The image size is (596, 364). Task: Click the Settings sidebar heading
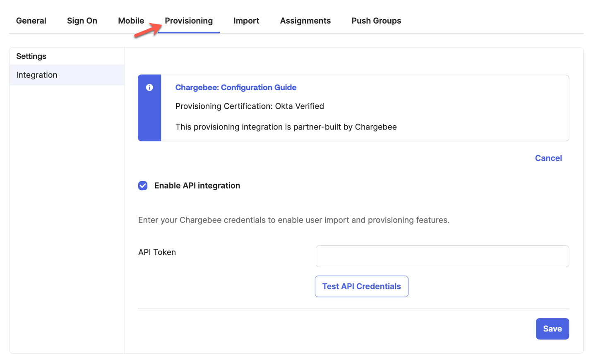(31, 56)
